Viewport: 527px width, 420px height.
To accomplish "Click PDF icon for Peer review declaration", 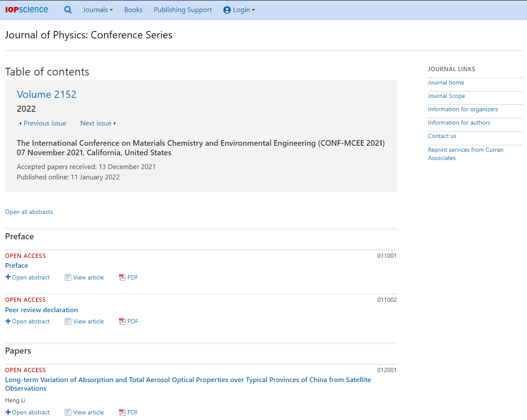I will [x=122, y=321].
